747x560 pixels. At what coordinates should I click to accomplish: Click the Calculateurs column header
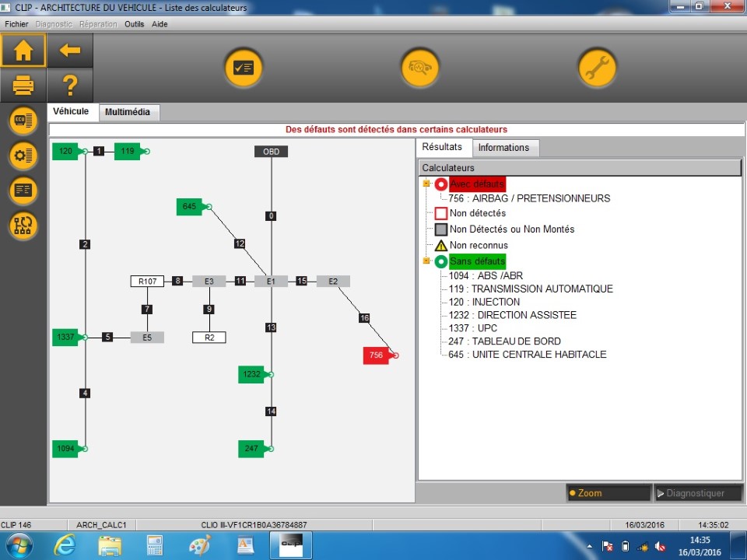[580, 168]
